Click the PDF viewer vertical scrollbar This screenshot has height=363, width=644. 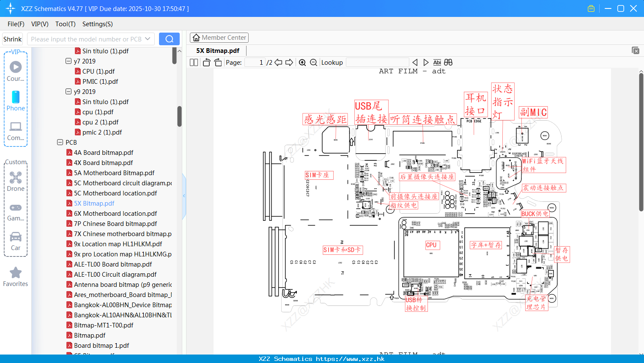point(641,142)
